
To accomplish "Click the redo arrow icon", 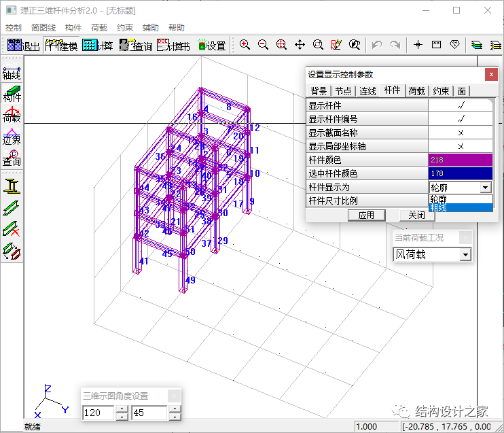I will pos(395,45).
